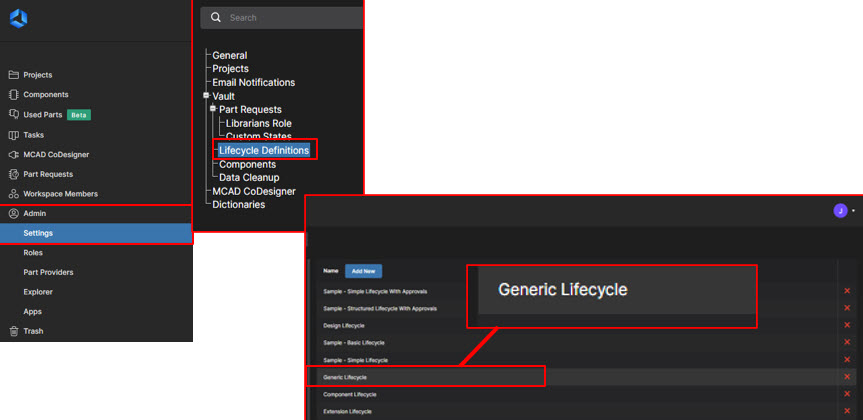This screenshot has width=863, height=420.
Task: Collapse the Part Requests tree node
Action: click(x=212, y=109)
